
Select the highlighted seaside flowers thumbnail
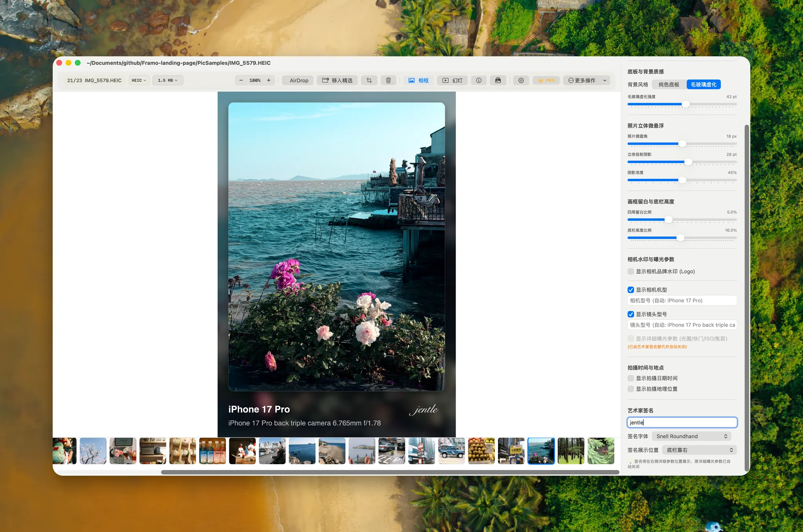(x=541, y=451)
